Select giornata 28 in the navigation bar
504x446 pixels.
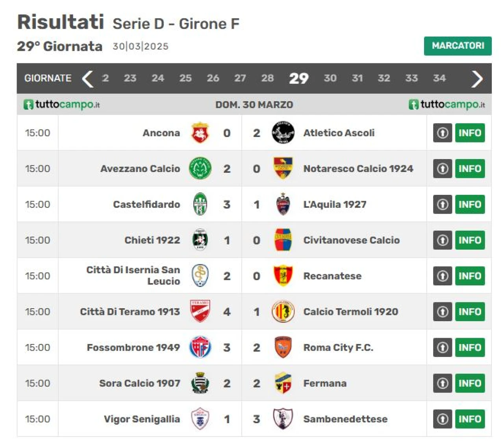click(x=267, y=78)
